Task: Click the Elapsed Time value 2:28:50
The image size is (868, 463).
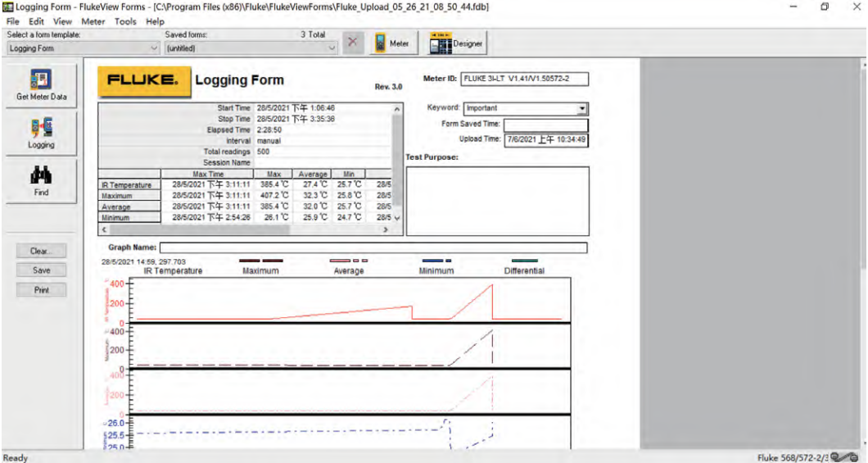Action: click(x=269, y=130)
